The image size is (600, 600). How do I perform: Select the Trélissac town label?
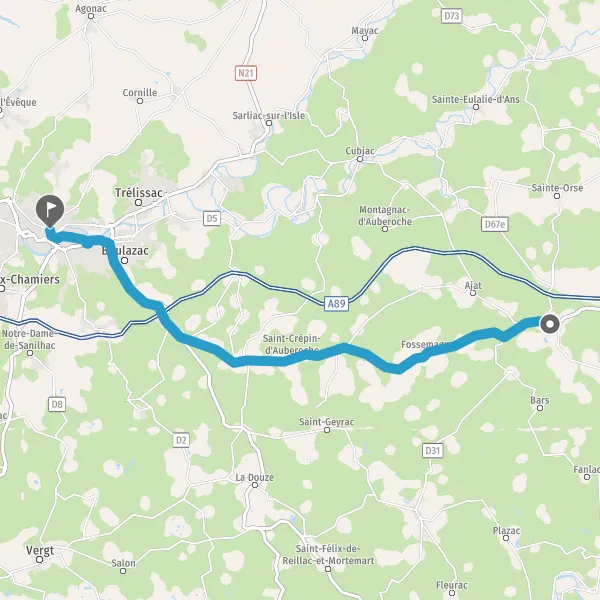[139, 193]
